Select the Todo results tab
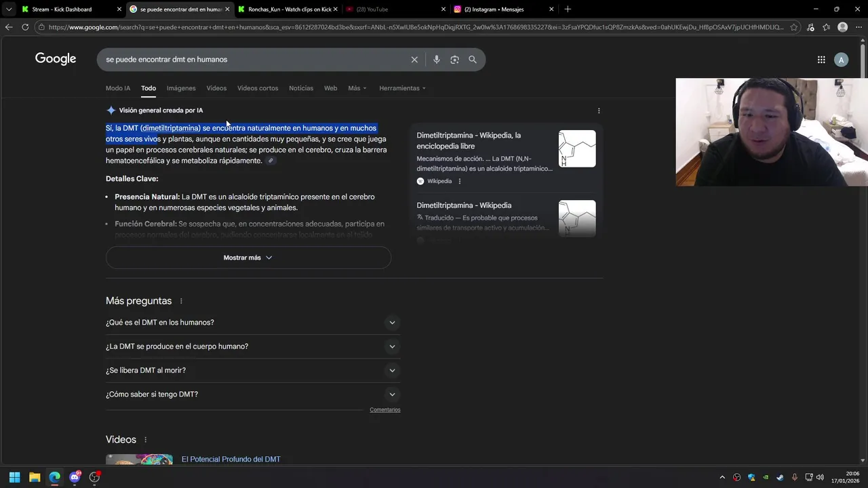The image size is (868, 488). (x=149, y=88)
